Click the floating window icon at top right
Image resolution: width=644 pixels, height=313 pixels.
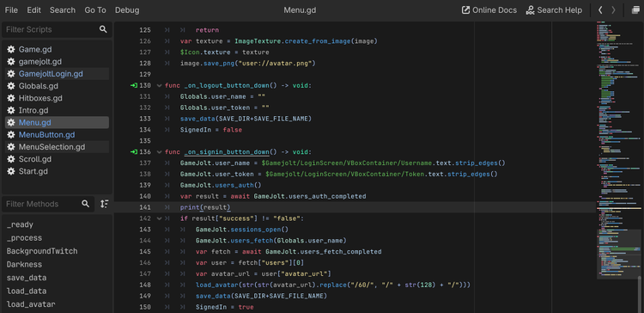(635, 10)
